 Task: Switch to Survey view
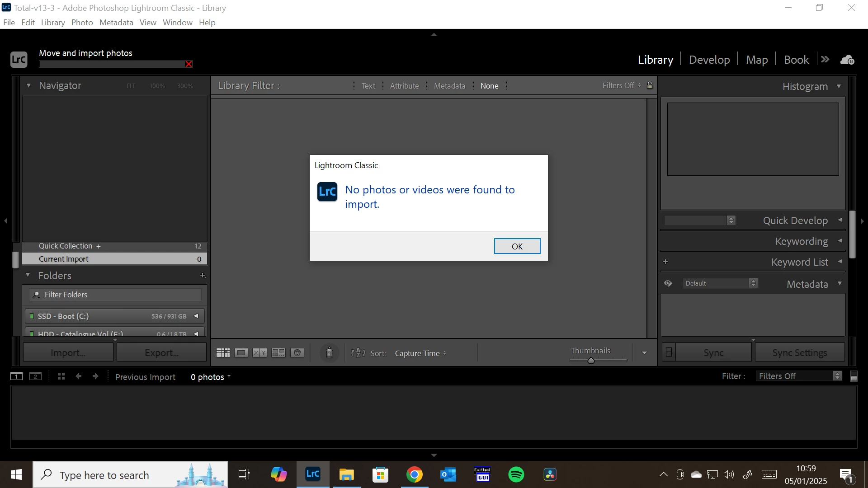point(278,353)
